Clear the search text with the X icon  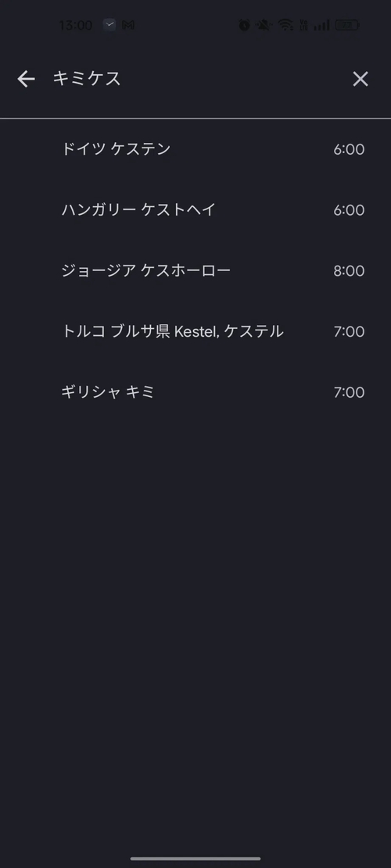(x=361, y=79)
